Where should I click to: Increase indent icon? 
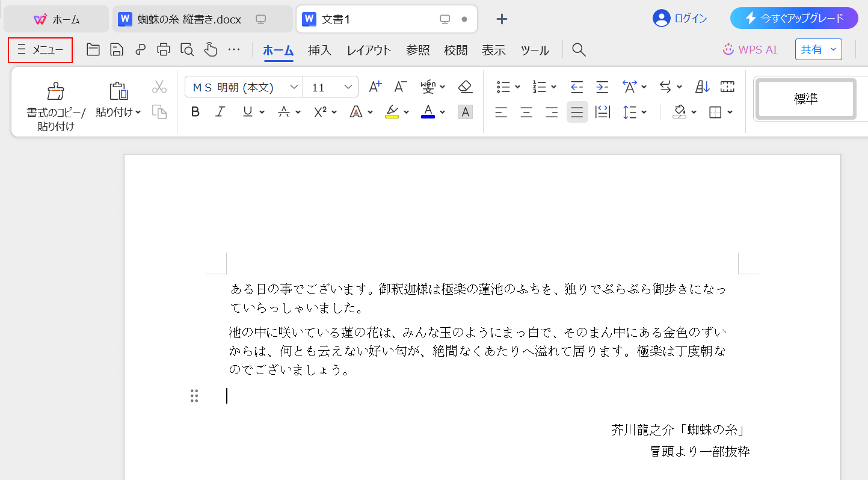pos(602,87)
